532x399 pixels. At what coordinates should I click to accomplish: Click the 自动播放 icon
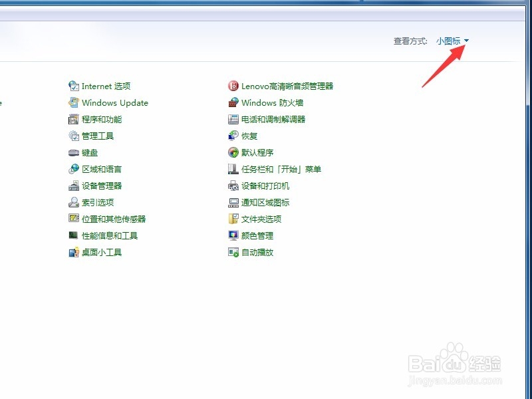pyautogui.click(x=233, y=252)
